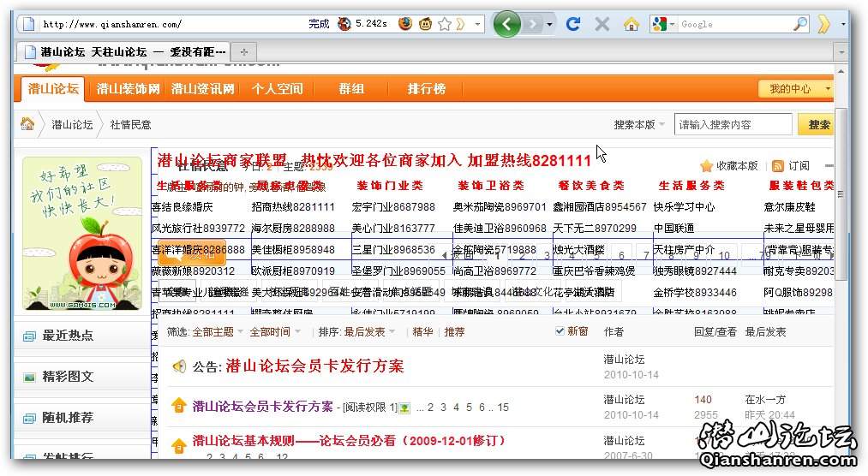The height and width of the screenshot is (476, 868).
Task: Open 精彩图文 in the left sidebar
Action: point(68,377)
